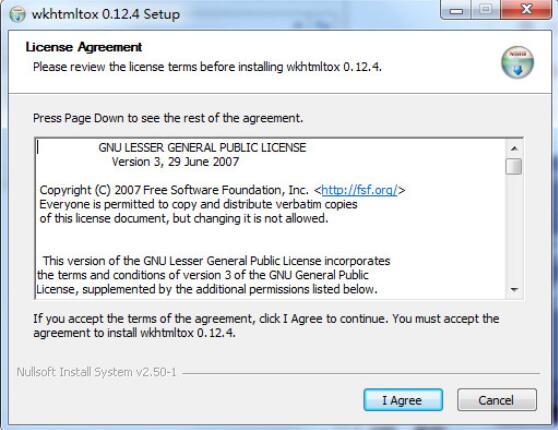Click the empty scrollbar track below the thumb
The height and width of the screenshot is (430, 558).
point(514,228)
